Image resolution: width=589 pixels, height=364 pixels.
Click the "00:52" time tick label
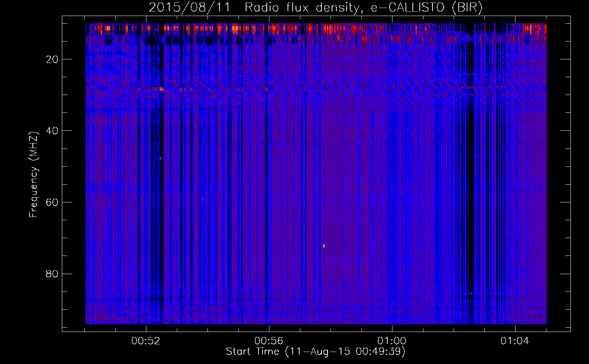point(146,341)
